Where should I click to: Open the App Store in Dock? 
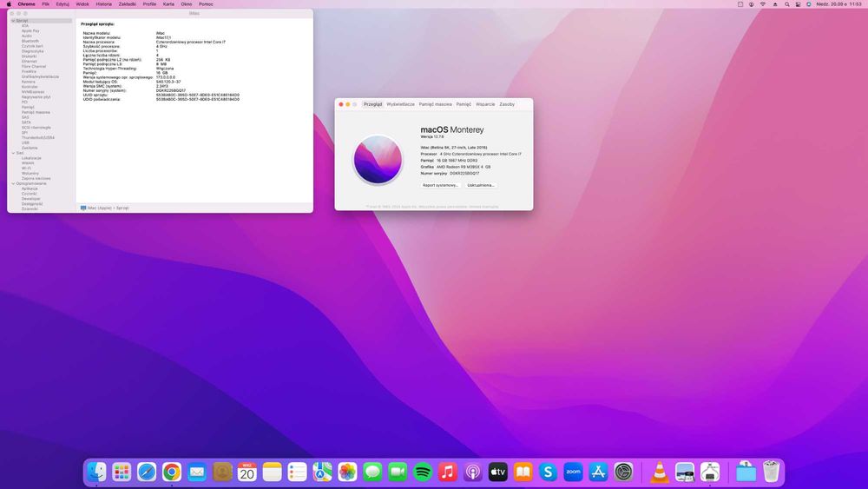click(x=598, y=472)
